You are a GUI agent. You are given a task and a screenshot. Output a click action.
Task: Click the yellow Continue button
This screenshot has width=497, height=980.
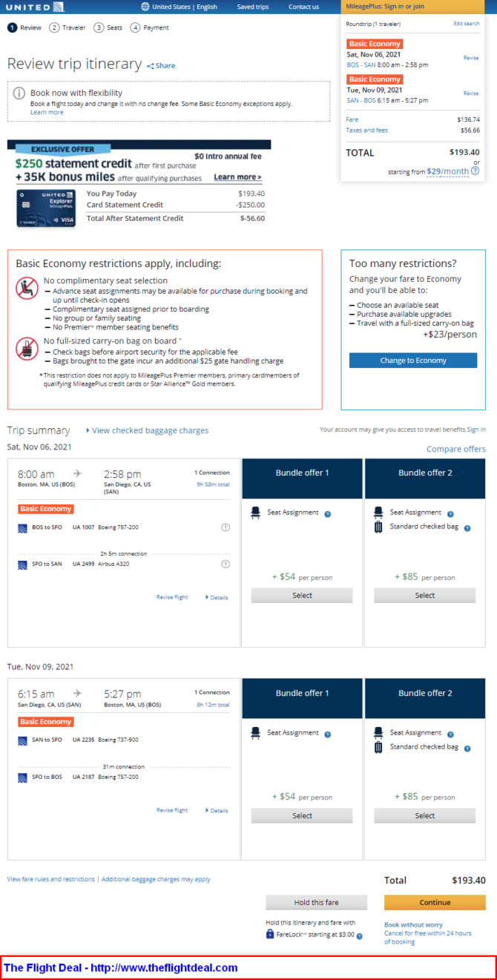pyautogui.click(x=435, y=903)
